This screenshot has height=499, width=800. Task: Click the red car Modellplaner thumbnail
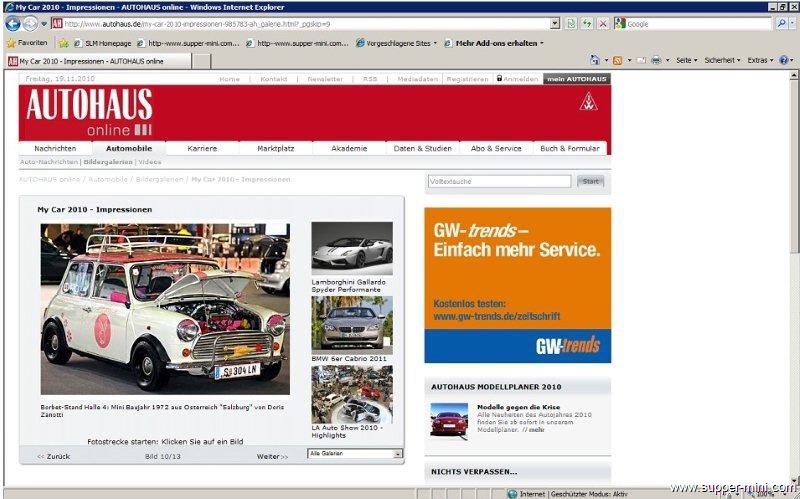coord(449,419)
